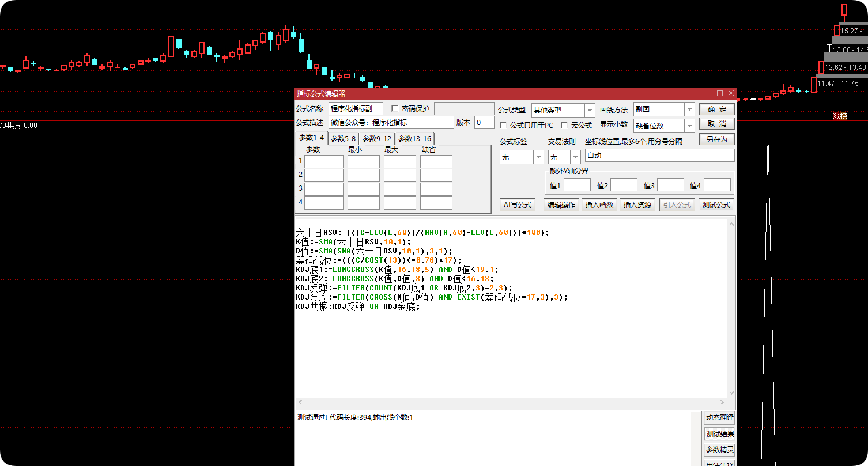
Task: Confirm with the 确定 button
Action: point(717,109)
